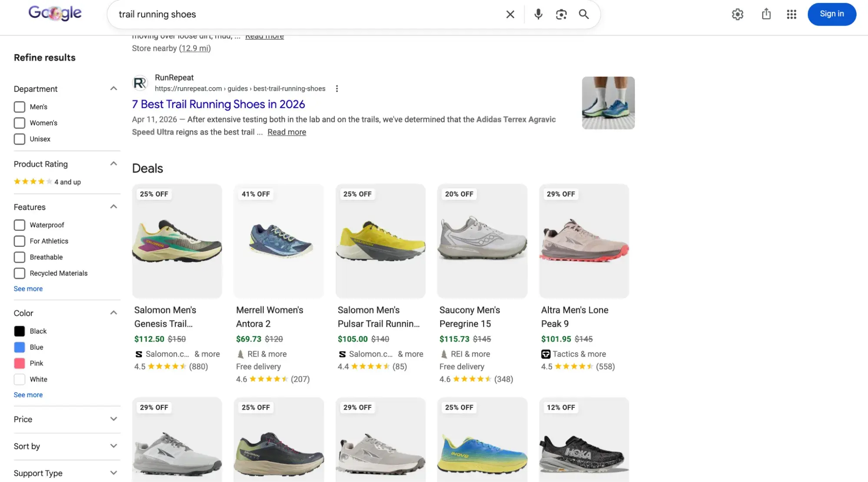868x482 pixels.
Task: Enable the For Athletics feature filter
Action: point(20,241)
